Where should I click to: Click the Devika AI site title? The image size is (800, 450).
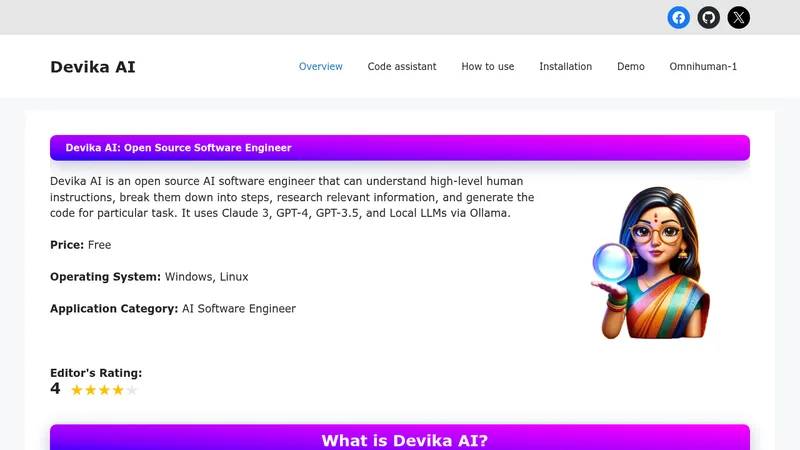(x=93, y=67)
